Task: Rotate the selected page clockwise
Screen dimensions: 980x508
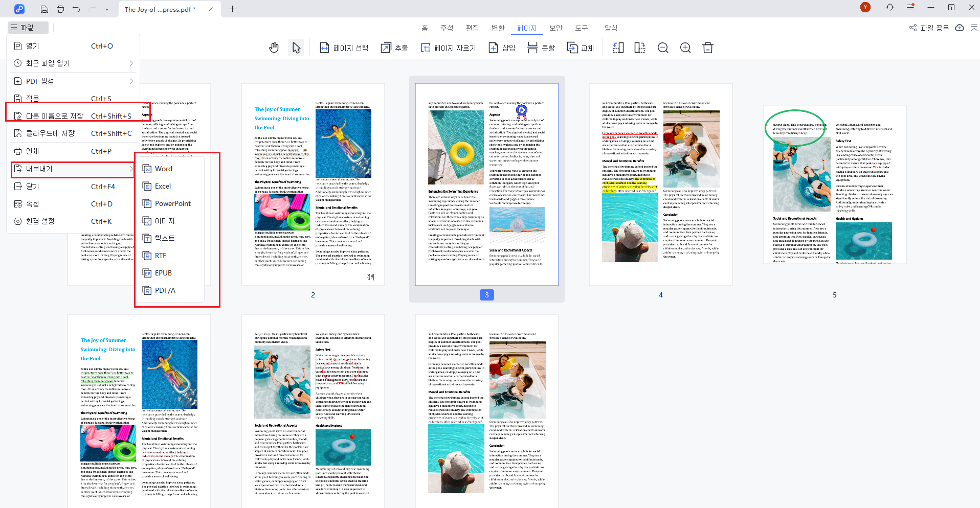Action: click(x=639, y=48)
